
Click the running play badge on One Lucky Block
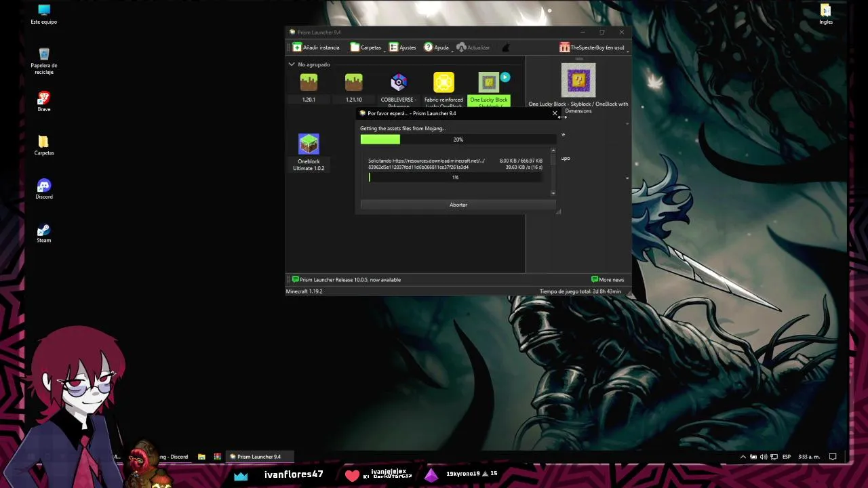pos(505,77)
